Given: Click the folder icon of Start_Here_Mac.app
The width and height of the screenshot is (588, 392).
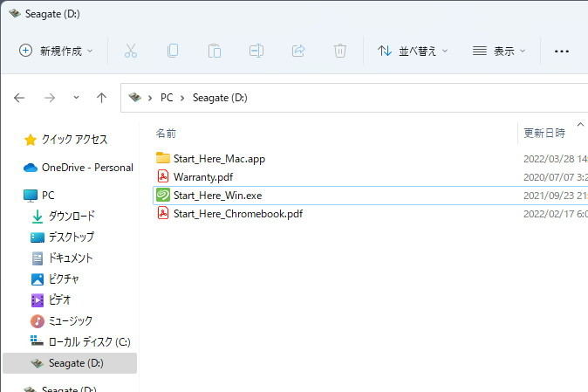Looking at the screenshot, I should pos(163,158).
